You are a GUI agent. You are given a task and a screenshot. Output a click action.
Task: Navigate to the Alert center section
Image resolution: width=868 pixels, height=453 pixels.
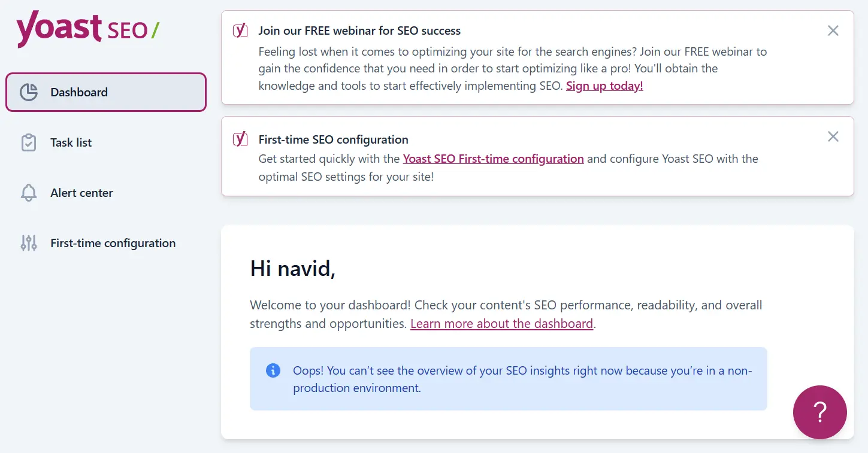pyautogui.click(x=81, y=193)
